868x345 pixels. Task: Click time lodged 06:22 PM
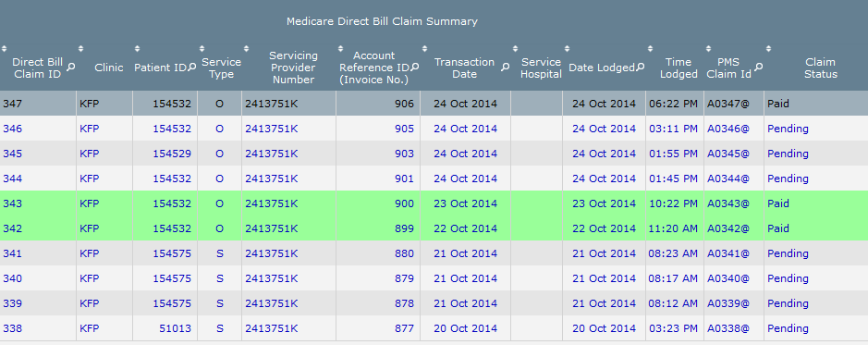[x=673, y=104]
